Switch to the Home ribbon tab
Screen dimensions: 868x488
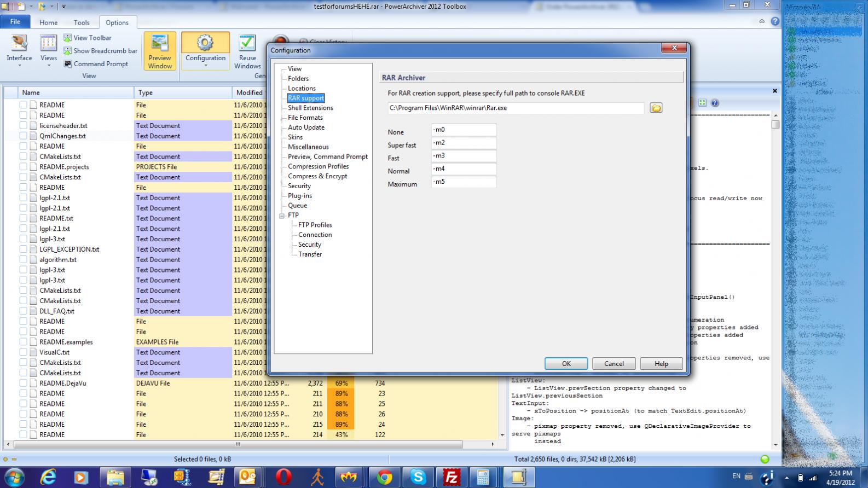[x=48, y=22]
